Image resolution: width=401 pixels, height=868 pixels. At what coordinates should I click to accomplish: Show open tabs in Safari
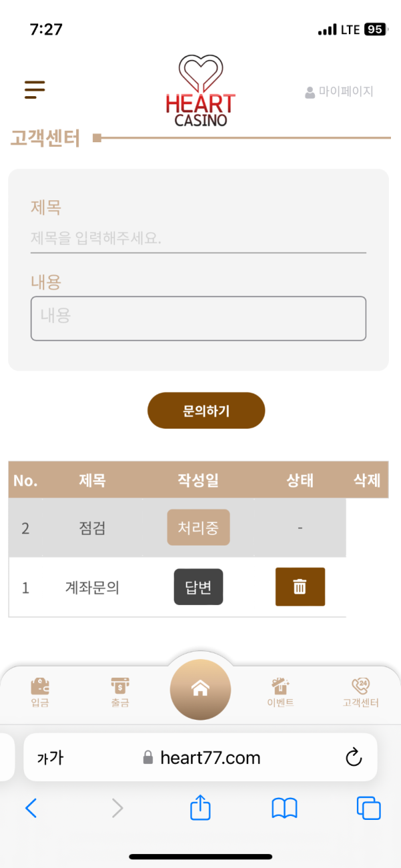point(368,809)
